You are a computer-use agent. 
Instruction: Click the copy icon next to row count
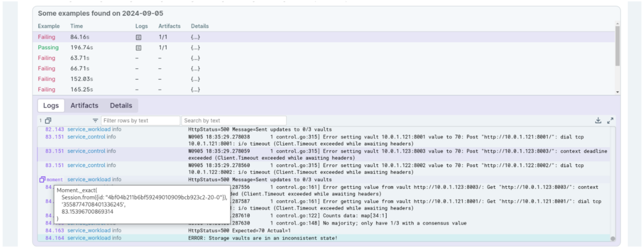coord(48,120)
